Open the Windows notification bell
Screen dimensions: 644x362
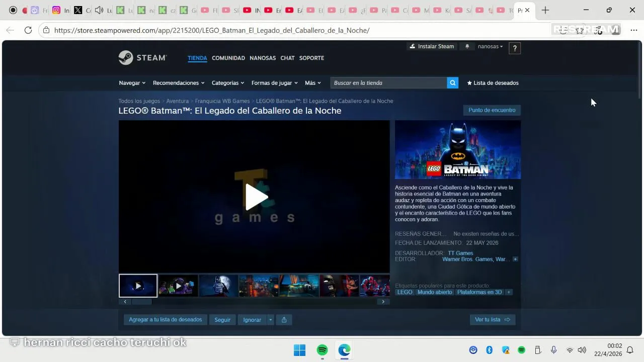tap(630, 350)
